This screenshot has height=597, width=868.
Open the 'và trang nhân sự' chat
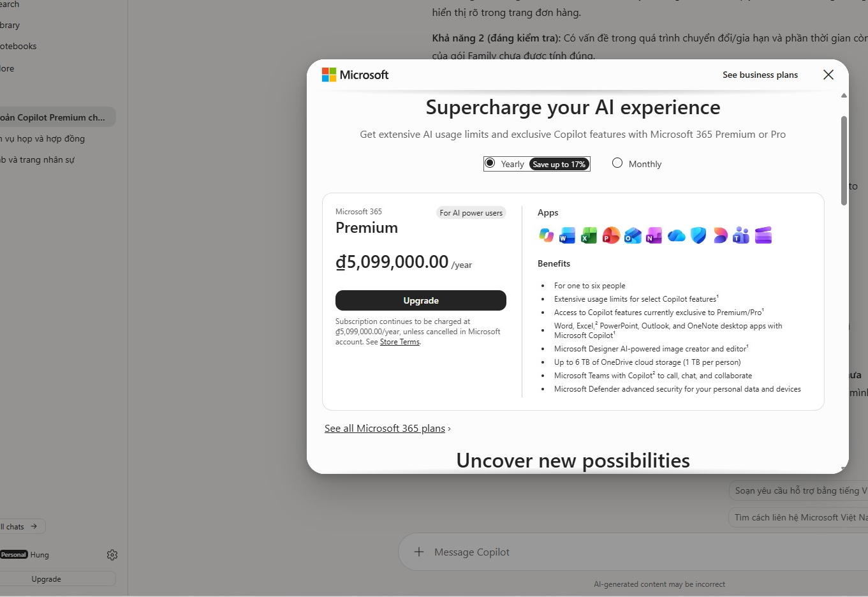38,159
